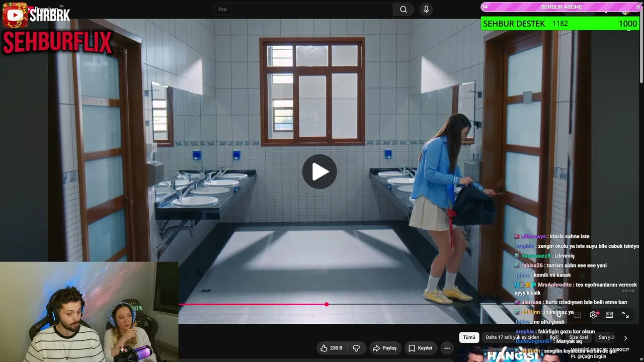Open the Paylaş share dialog
644x362 pixels.
tap(384, 348)
